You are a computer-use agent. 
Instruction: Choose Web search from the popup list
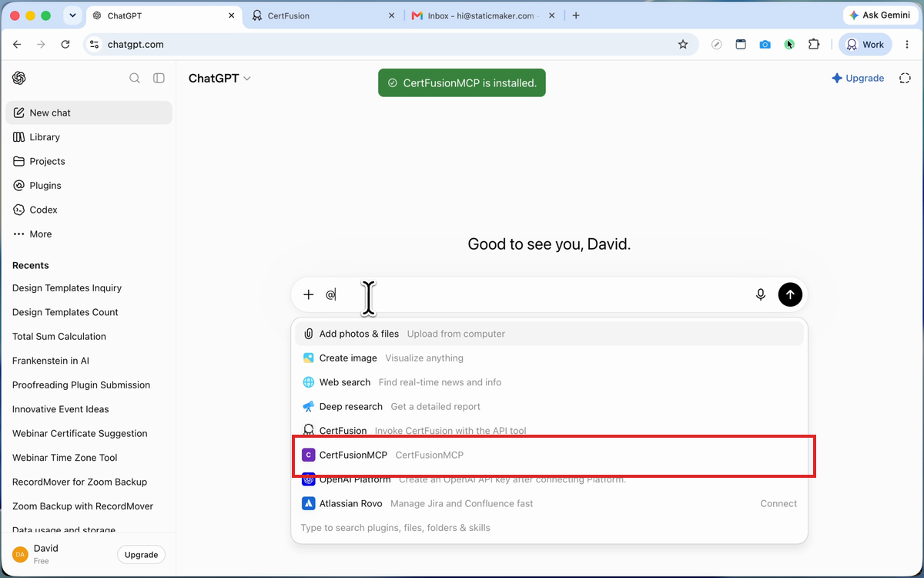[x=550, y=382]
